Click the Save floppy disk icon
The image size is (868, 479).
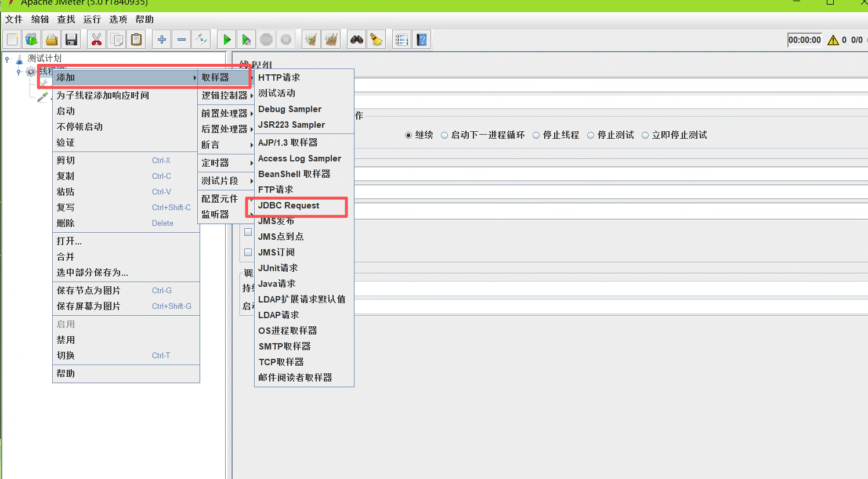(x=71, y=39)
